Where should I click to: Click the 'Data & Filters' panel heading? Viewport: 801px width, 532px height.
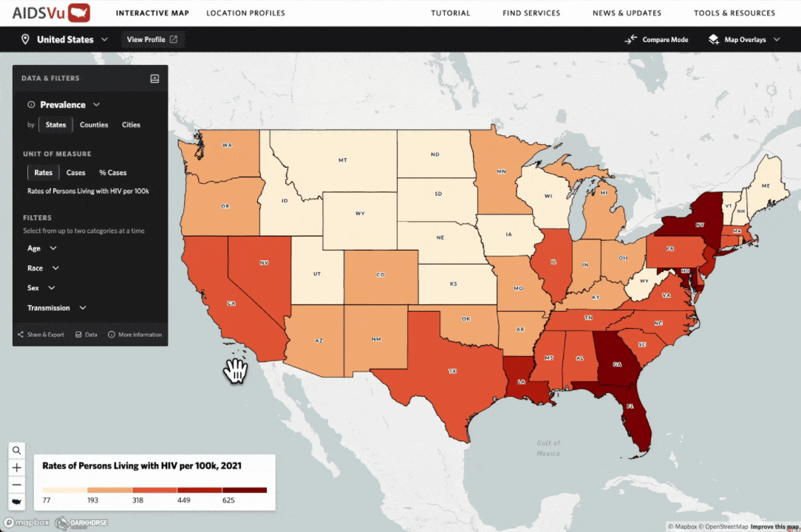pyautogui.click(x=50, y=78)
